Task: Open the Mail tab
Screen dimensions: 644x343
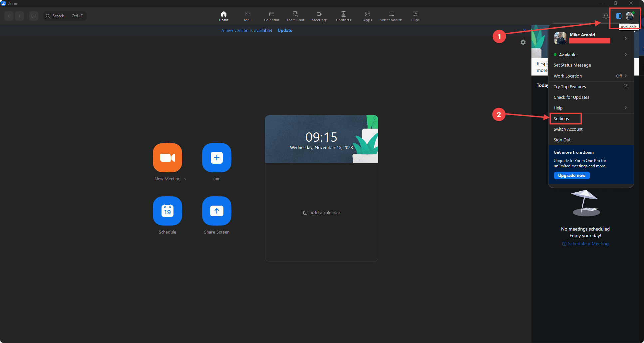Action: point(248,16)
